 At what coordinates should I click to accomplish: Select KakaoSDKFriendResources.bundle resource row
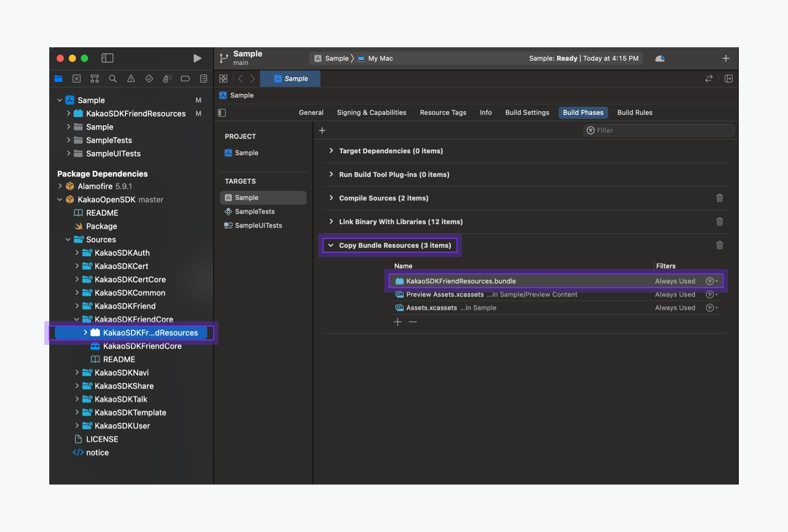point(556,281)
